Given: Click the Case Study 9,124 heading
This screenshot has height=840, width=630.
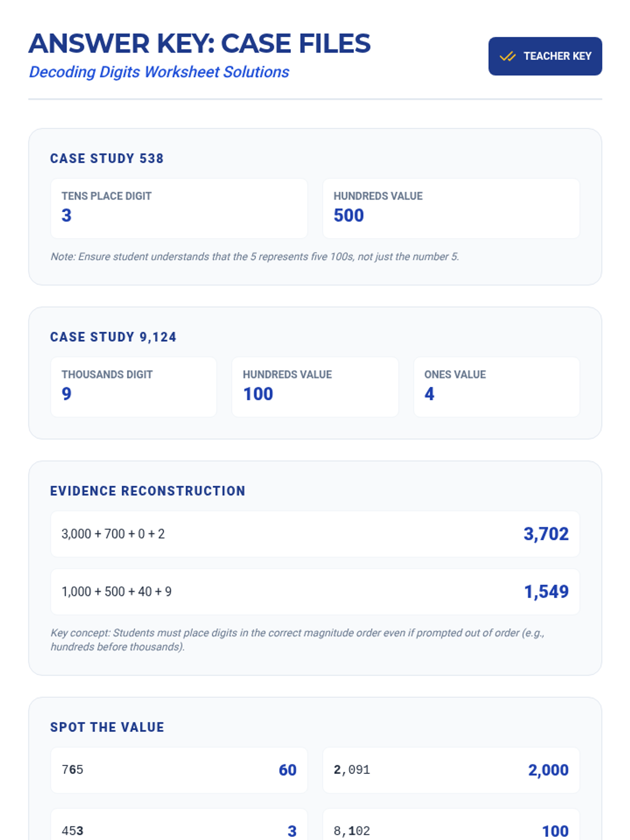Looking at the screenshot, I should [x=113, y=337].
